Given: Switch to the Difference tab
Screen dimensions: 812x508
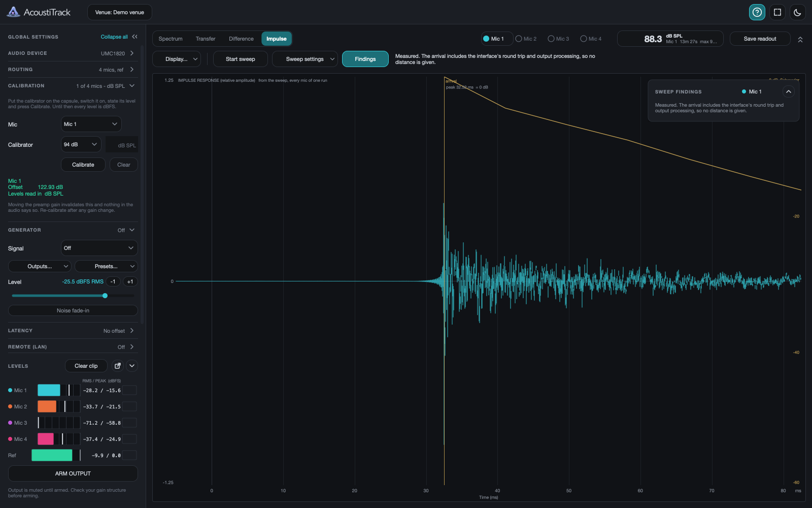Looking at the screenshot, I should (x=241, y=39).
